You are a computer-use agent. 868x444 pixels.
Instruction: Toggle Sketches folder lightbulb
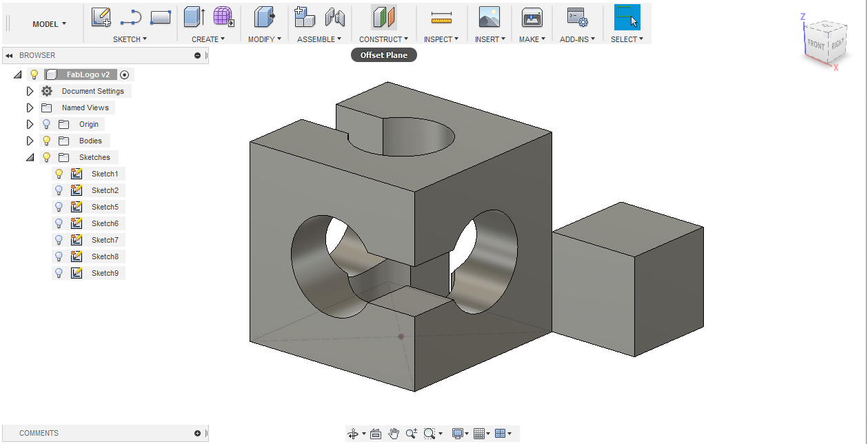[x=47, y=157]
